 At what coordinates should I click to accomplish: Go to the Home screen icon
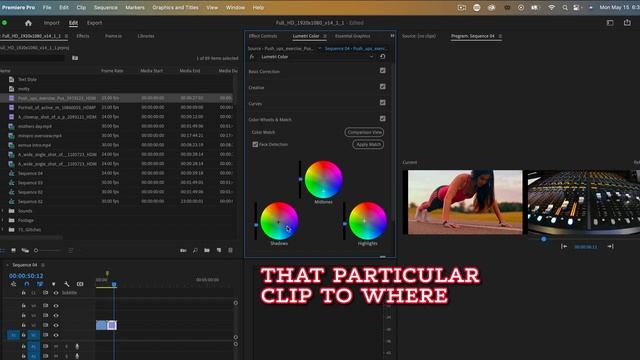click(x=28, y=23)
